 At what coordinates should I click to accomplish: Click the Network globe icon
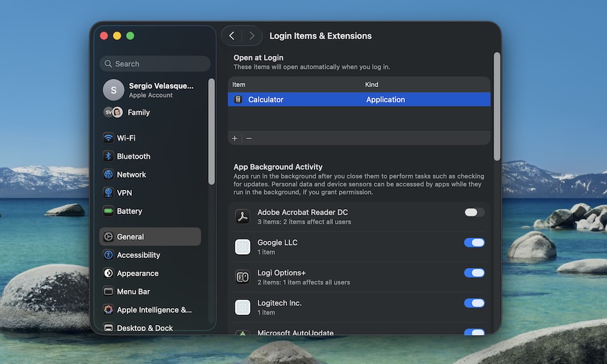(108, 174)
